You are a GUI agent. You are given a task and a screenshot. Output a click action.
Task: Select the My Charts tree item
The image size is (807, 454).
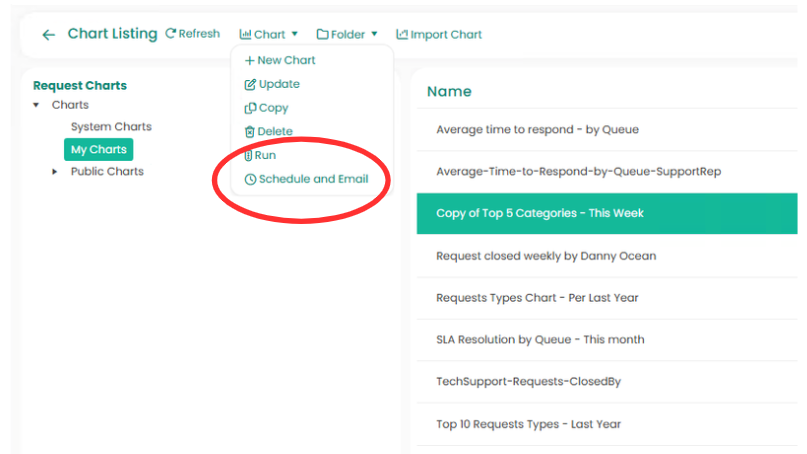[98, 150]
